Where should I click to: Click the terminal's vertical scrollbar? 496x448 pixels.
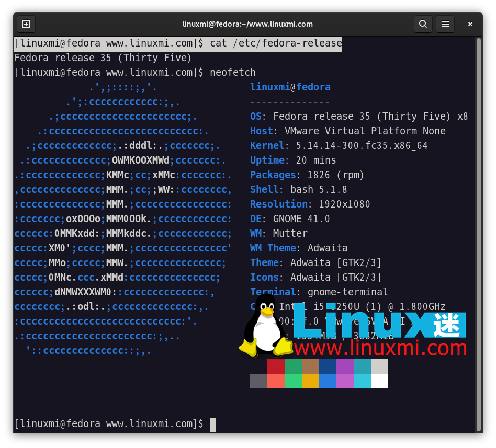coord(479,235)
